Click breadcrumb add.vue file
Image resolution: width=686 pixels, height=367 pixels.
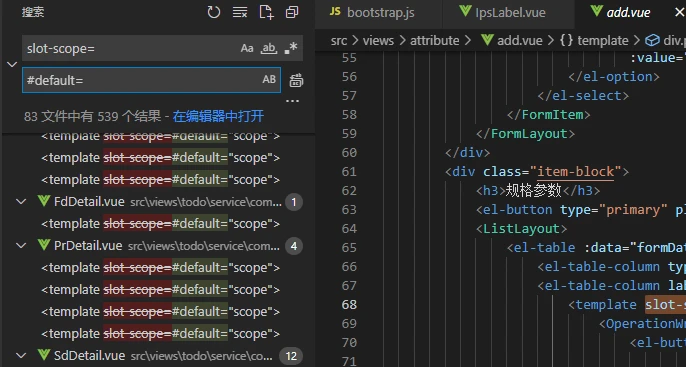[x=519, y=41]
